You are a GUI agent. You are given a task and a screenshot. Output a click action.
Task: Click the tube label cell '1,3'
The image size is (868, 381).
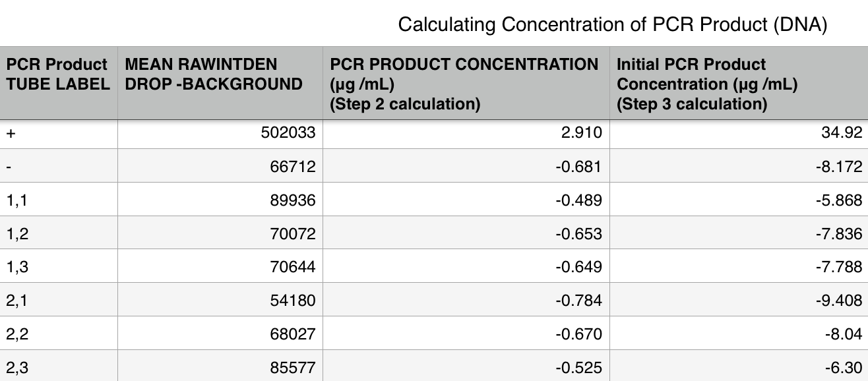click(x=59, y=267)
